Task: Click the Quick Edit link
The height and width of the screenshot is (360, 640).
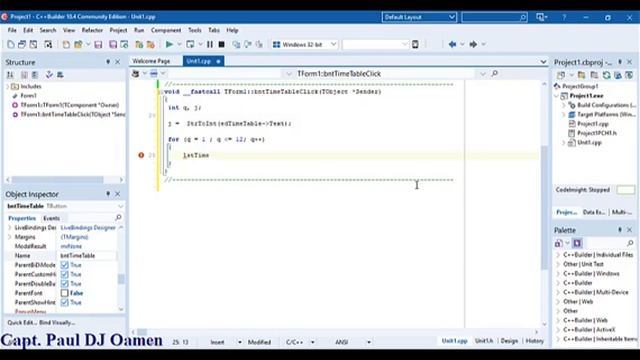Action: [22, 322]
